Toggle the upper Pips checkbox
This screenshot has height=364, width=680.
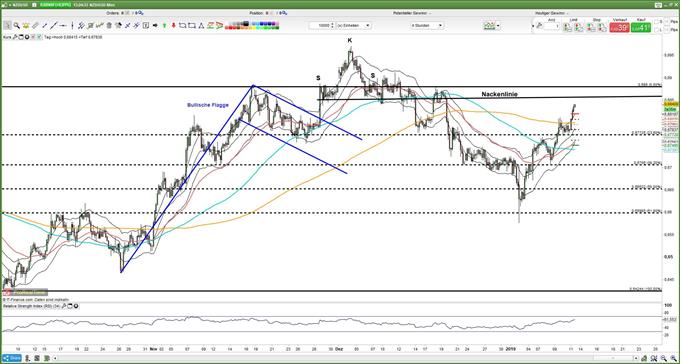click(666, 22)
